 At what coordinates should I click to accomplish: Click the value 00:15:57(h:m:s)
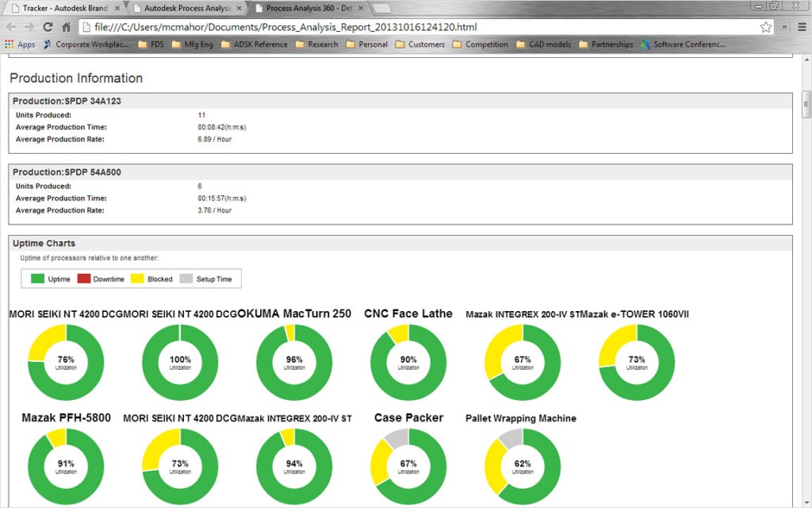click(x=222, y=198)
